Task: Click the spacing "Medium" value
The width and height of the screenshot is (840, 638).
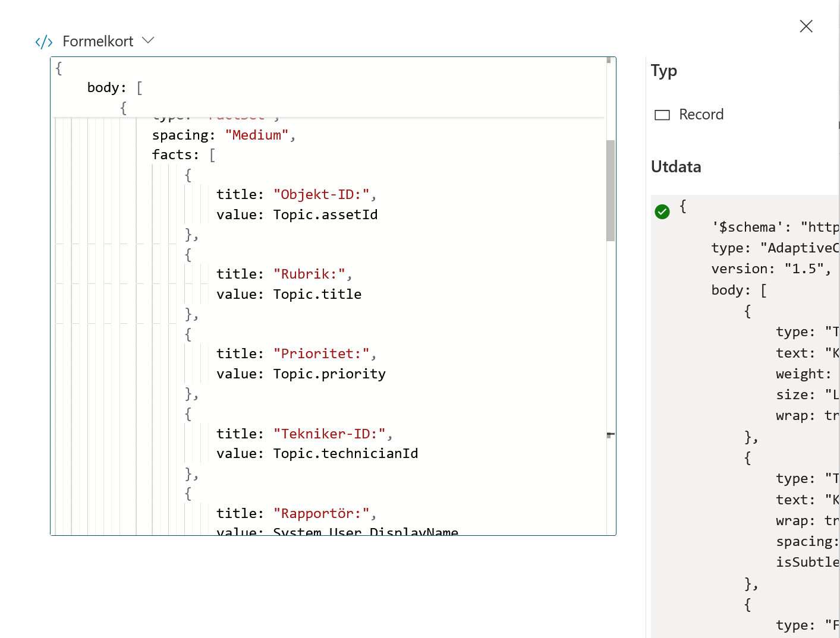Action: tap(257, 135)
